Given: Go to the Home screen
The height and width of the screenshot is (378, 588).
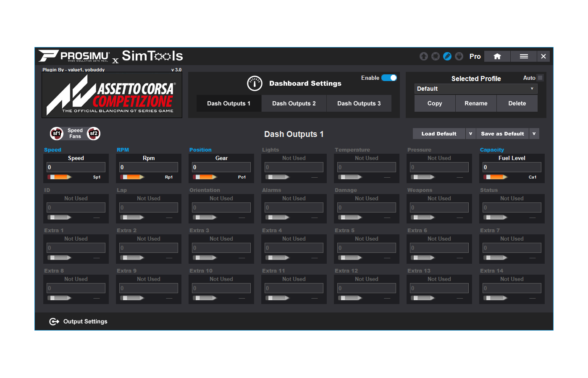Looking at the screenshot, I should [x=497, y=56].
